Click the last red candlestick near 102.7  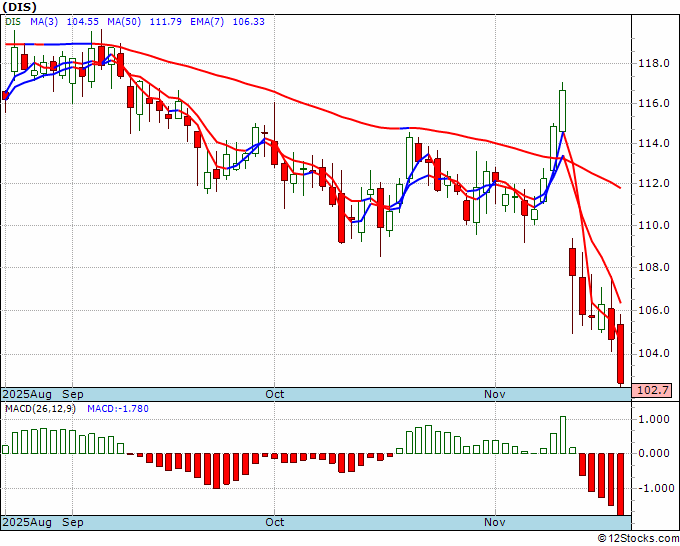(621, 353)
